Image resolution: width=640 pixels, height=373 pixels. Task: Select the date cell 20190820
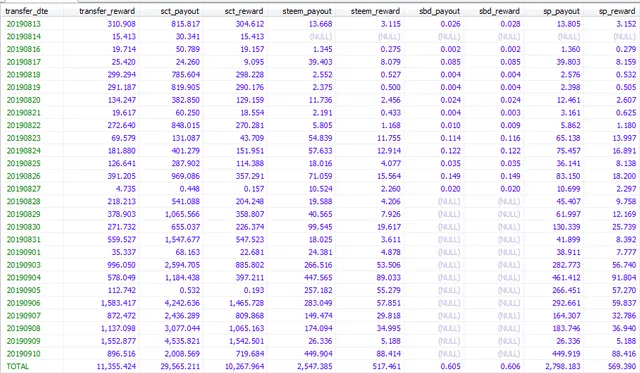pos(24,100)
